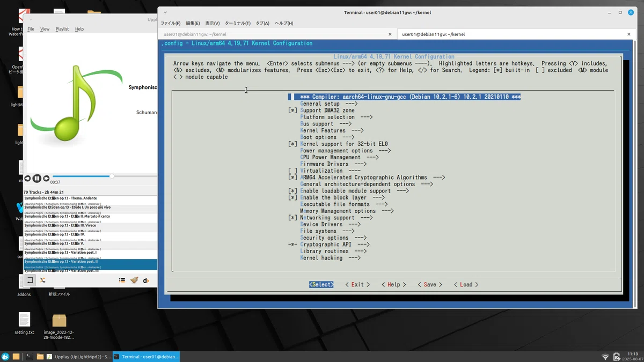Open the Playlist menu in Upplay
This screenshot has width=644, height=362.
tap(62, 29)
